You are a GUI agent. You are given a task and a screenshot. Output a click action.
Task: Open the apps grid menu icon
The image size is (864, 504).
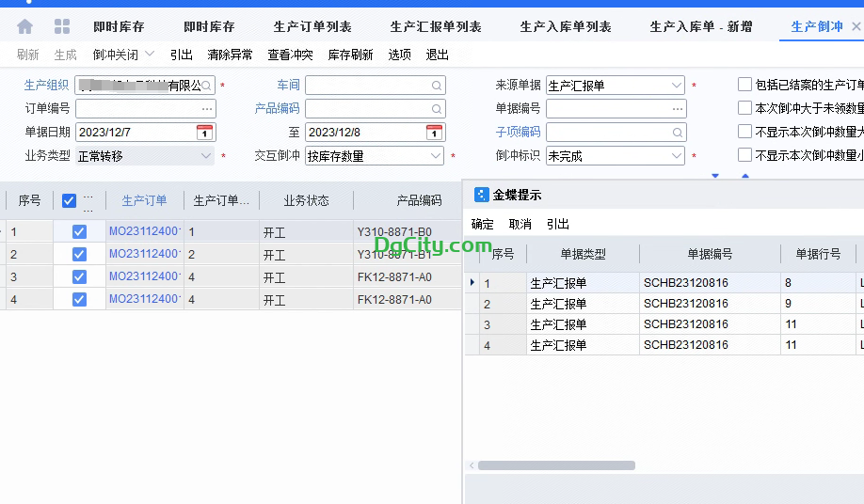pos(62,26)
